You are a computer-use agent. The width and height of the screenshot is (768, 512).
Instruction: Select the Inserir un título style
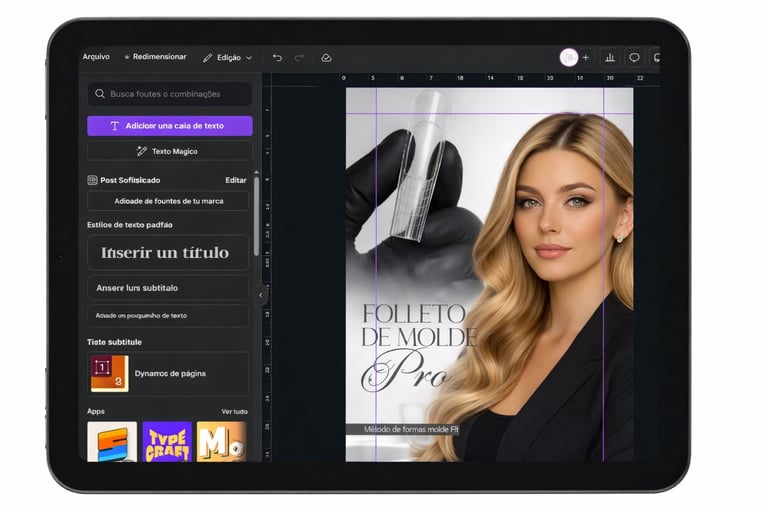(x=168, y=253)
